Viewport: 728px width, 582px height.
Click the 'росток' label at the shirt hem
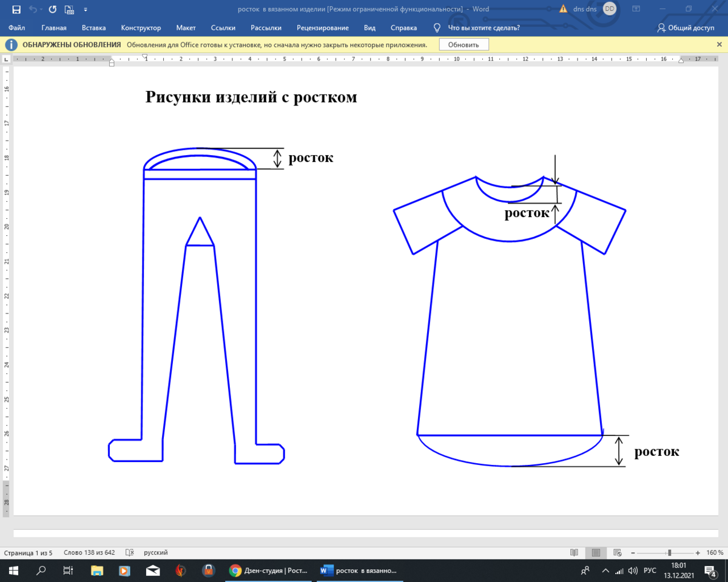[x=657, y=452]
